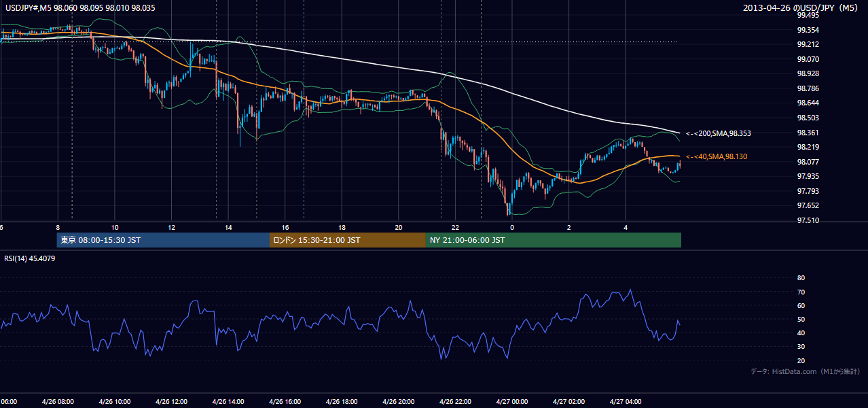The image size is (868, 408).
Task: Click the bottom date label 4/26 22:00
Action: click(455, 401)
